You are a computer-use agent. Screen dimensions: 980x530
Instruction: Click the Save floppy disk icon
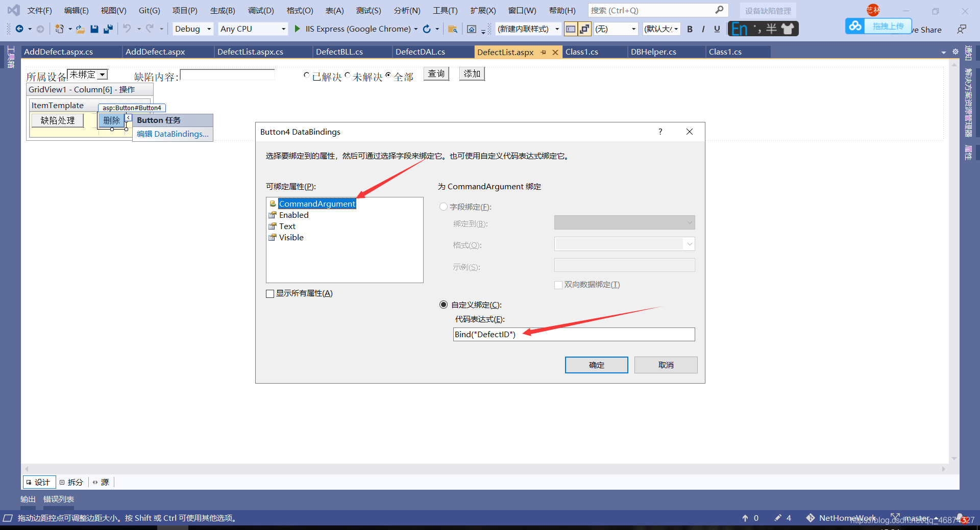coord(94,29)
